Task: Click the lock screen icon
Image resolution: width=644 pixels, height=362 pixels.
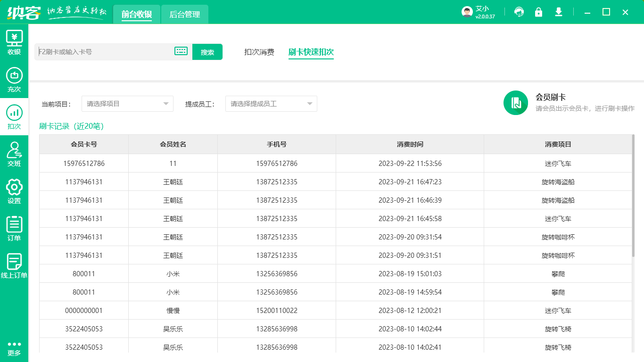Action: 538,12
